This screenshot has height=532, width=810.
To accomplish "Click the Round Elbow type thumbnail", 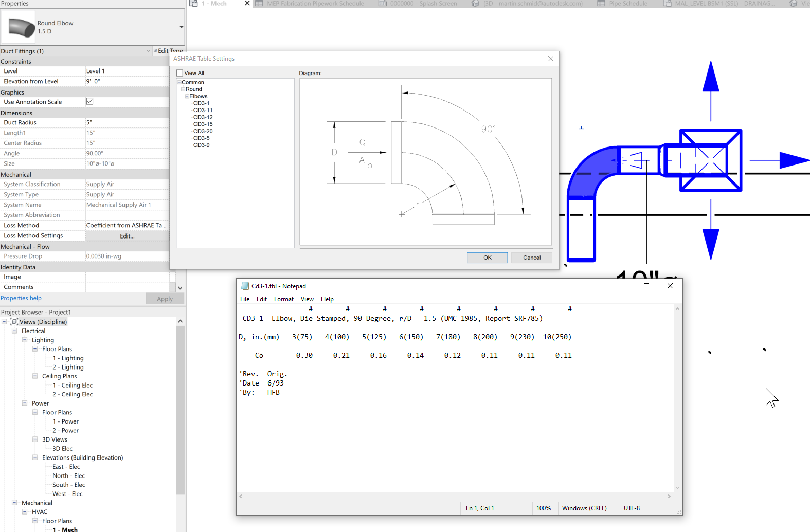I will coord(19,27).
